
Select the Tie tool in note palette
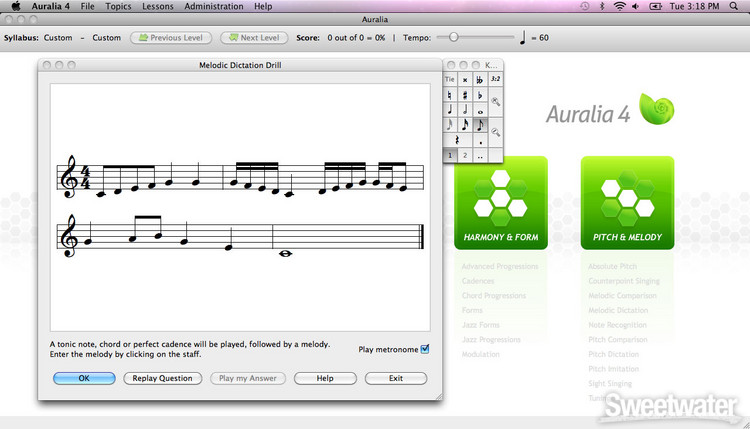[450, 78]
